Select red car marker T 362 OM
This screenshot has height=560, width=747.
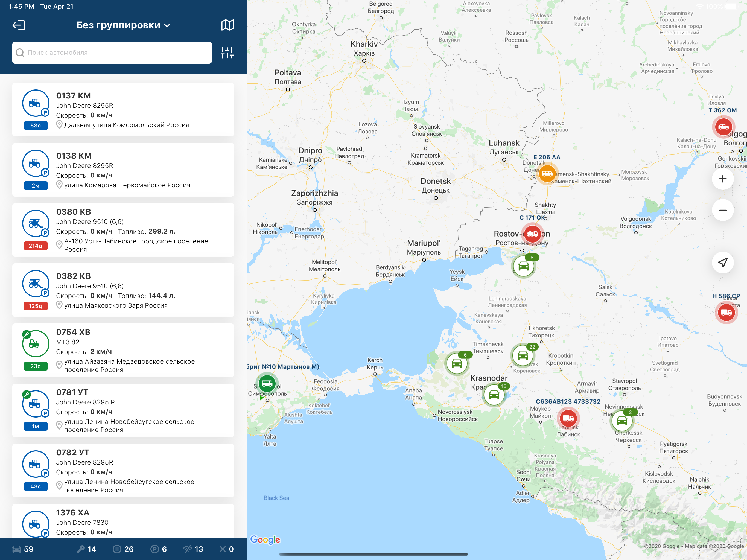click(x=723, y=127)
